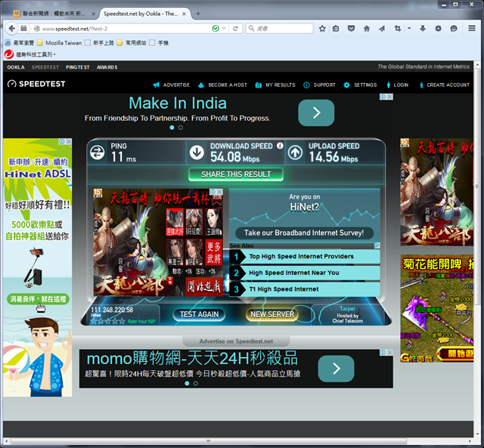The width and height of the screenshot is (484, 448).
Task: Open Speedtest SETTINGS
Action: coord(360,85)
